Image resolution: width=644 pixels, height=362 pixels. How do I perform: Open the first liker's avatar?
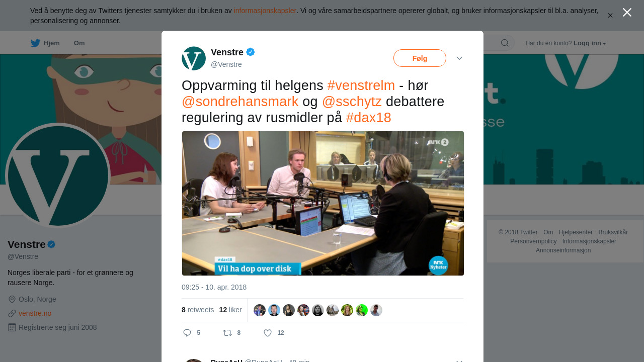coord(260,310)
